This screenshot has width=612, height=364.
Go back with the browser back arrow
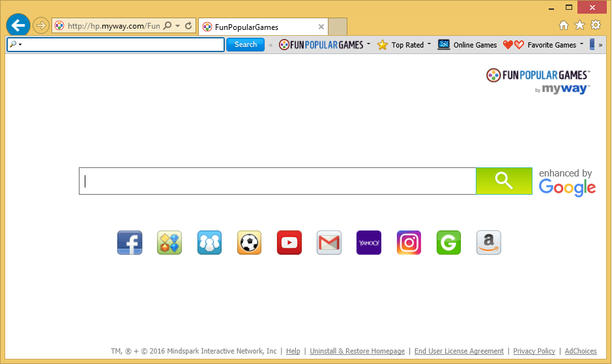point(18,25)
